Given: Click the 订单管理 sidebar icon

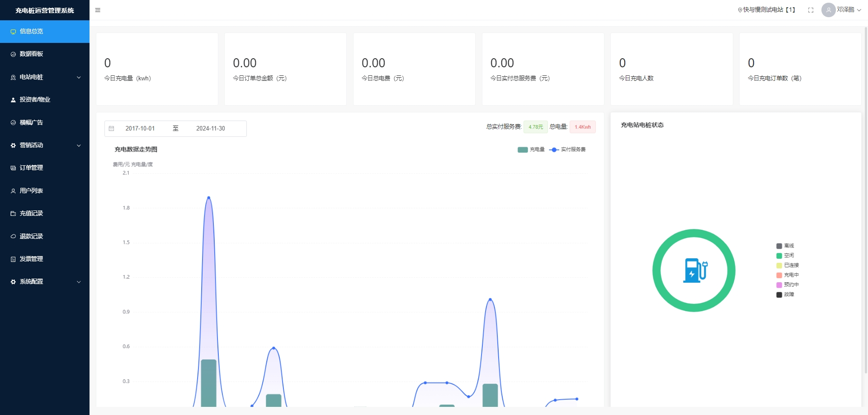Looking at the screenshot, I should coord(13,168).
